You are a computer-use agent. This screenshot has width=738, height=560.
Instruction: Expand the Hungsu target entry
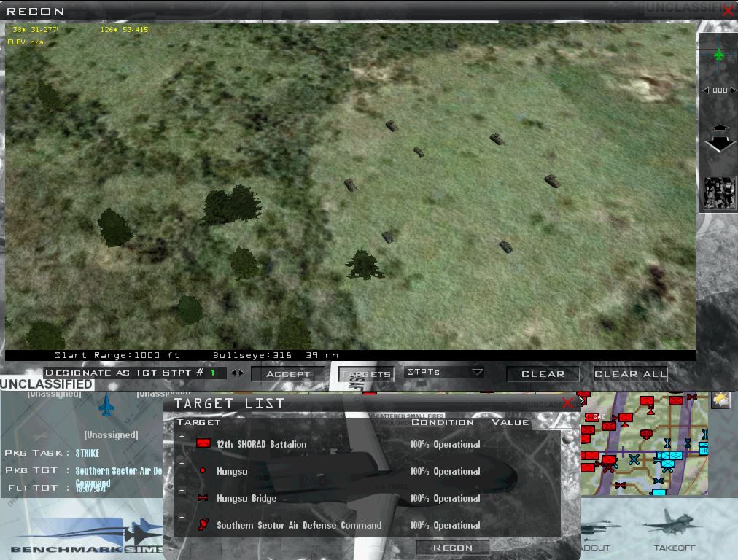point(182,464)
